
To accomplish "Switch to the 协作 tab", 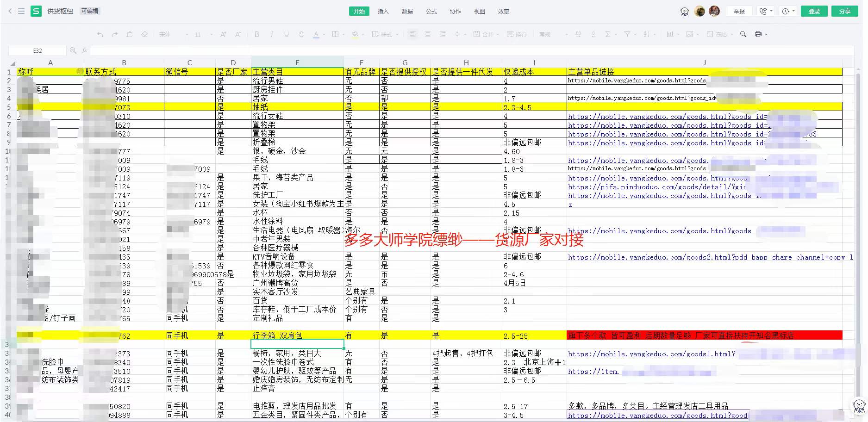I will [x=456, y=11].
